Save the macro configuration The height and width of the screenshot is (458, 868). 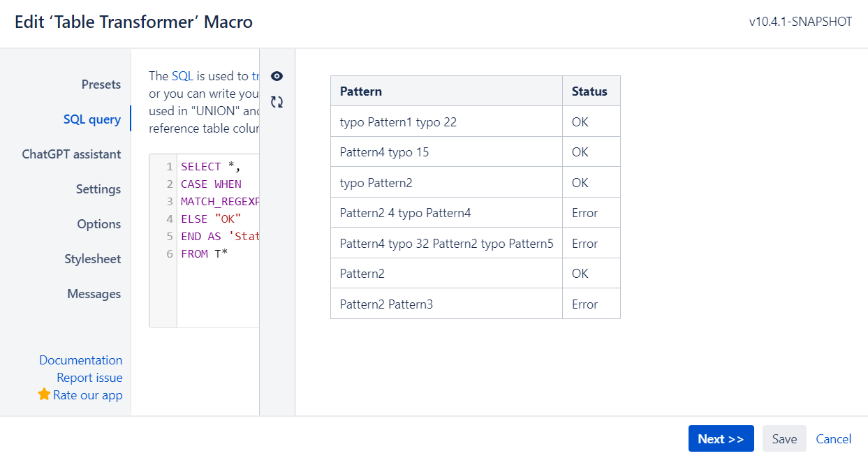(x=784, y=438)
